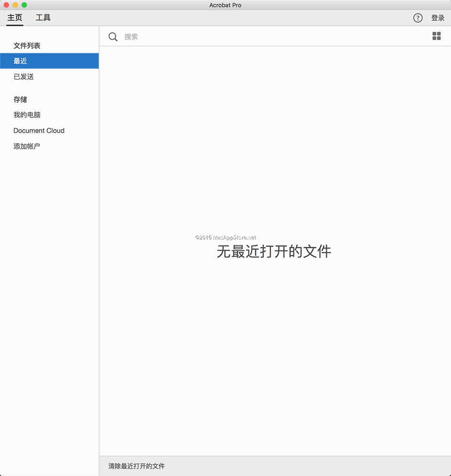Open the search magnifier icon
This screenshot has height=476, width=451.
point(113,37)
